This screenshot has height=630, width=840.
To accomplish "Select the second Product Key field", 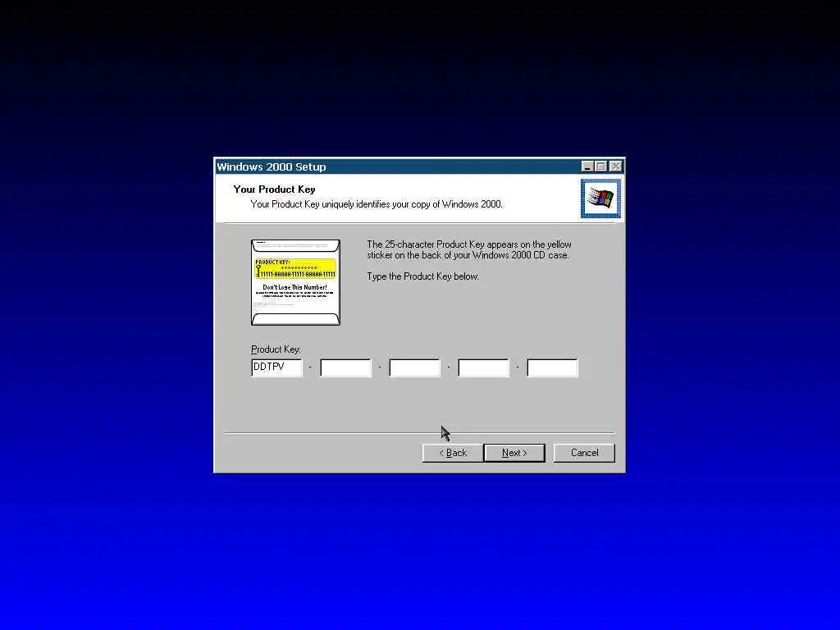I will (345, 367).
